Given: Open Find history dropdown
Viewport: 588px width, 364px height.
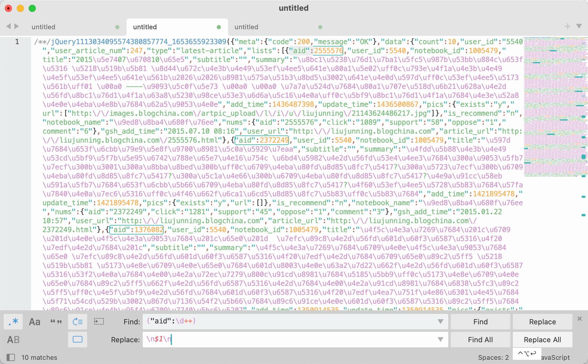Looking at the screenshot, I should 440,322.
